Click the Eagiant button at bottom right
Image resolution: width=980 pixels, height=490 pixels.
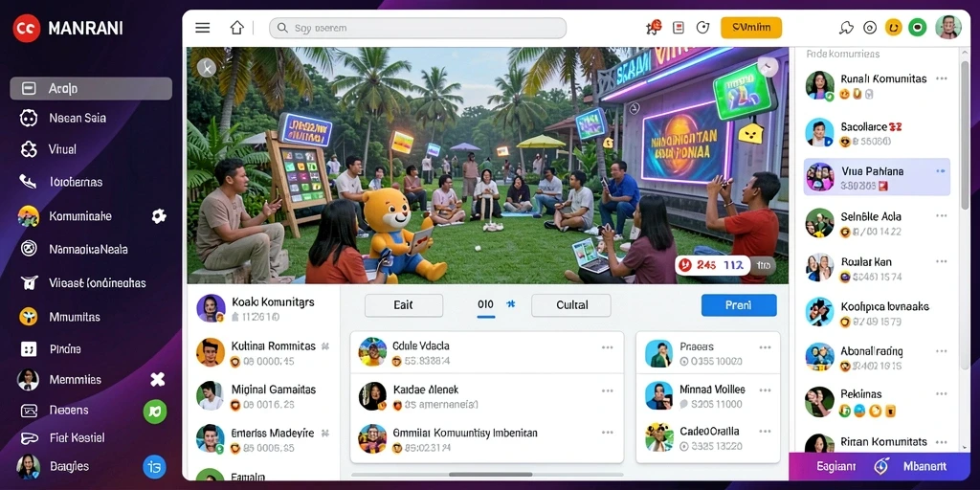coord(836,466)
